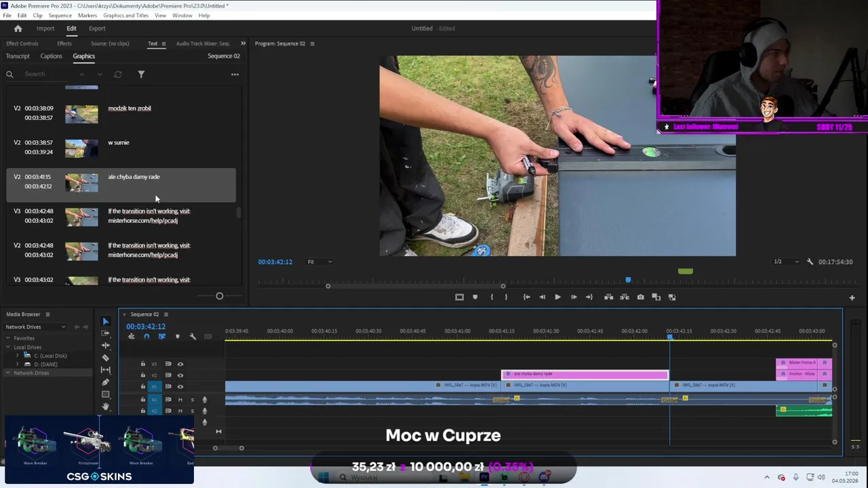Image resolution: width=868 pixels, height=488 pixels.
Task: Open the Sequence 02 timeline panel menu
Action: 165,314
